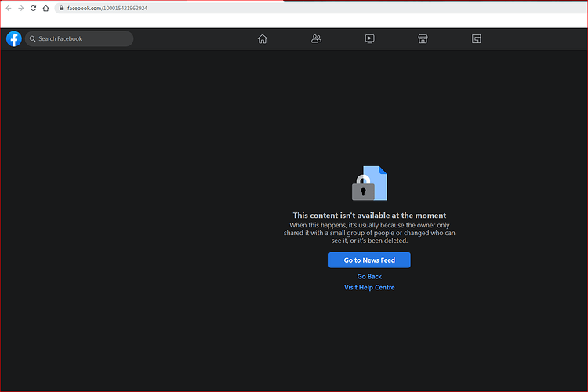Open the Visit Help Centre link
This screenshot has width=588, height=392.
pyautogui.click(x=369, y=288)
